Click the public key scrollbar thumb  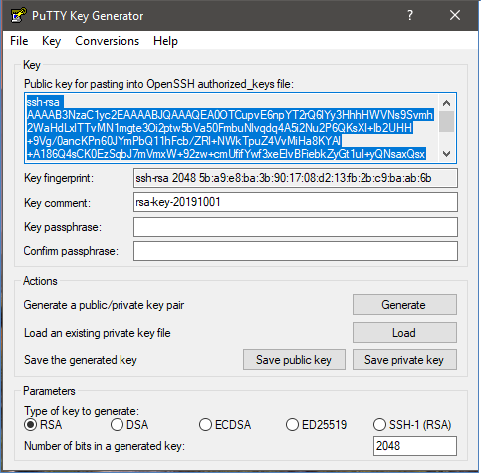pos(447,122)
